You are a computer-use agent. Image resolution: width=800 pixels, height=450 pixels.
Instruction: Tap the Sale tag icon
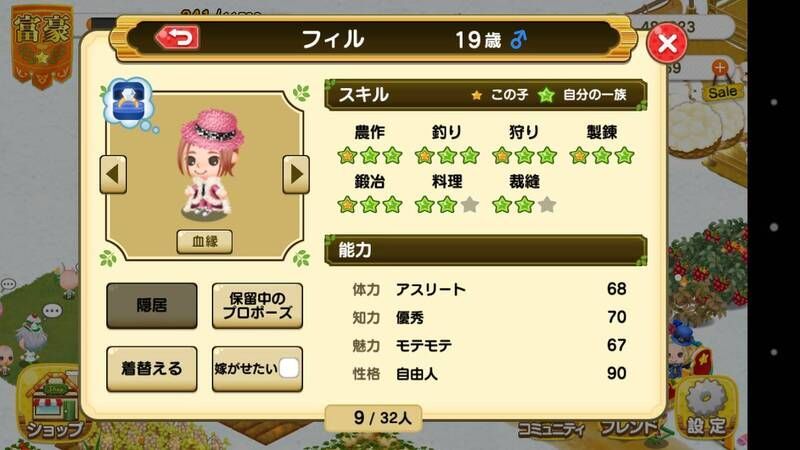pyautogui.click(x=722, y=92)
